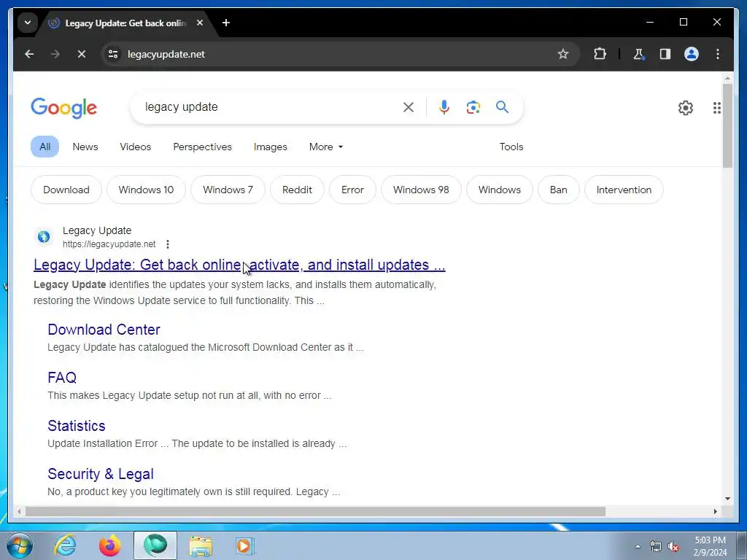Viewport: 747px width, 560px height.
Task: Click the muted volume tray icon
Action: (673, 547)
